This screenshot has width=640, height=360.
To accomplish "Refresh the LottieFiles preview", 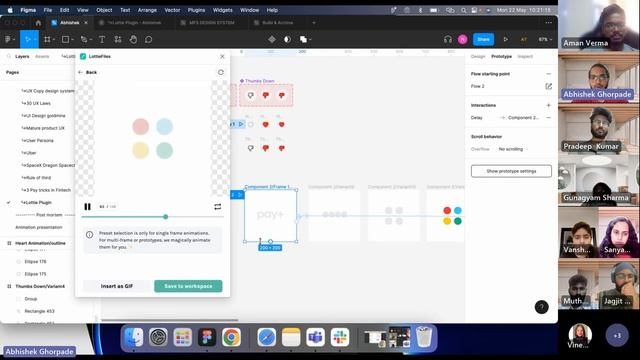I will click(x=221, y=72).
